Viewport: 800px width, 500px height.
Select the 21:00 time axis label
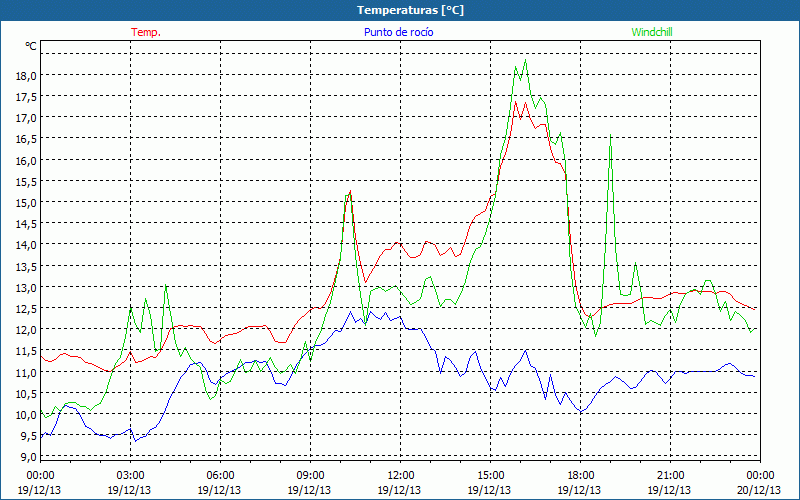pos(670,475)
